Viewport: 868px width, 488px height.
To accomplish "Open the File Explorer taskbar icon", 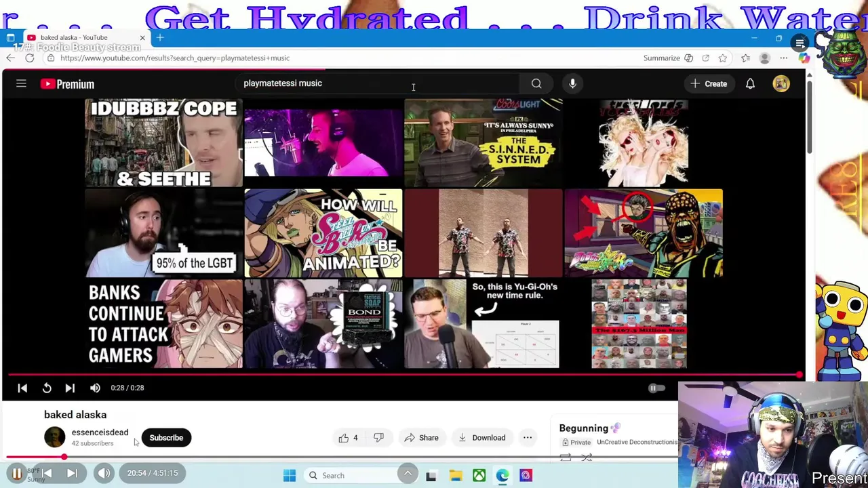I will click(456, 476).
